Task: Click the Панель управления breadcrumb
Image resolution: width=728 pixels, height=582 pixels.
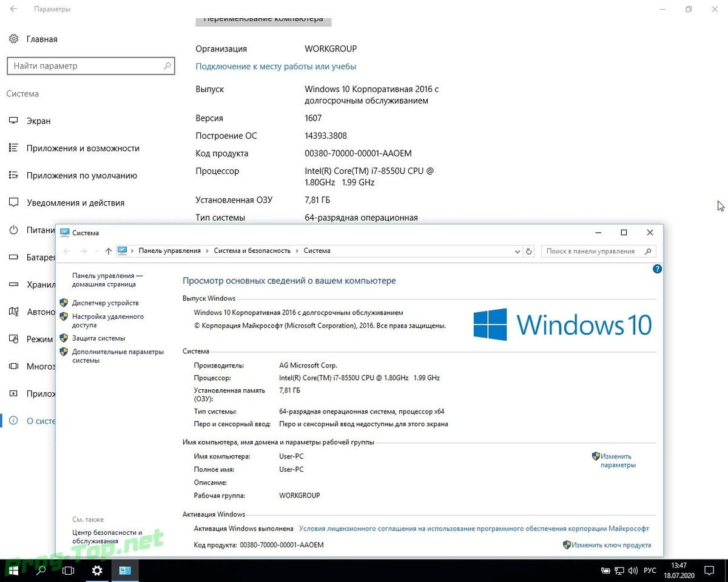Action: pyautogui.click(x=169, y=251)
